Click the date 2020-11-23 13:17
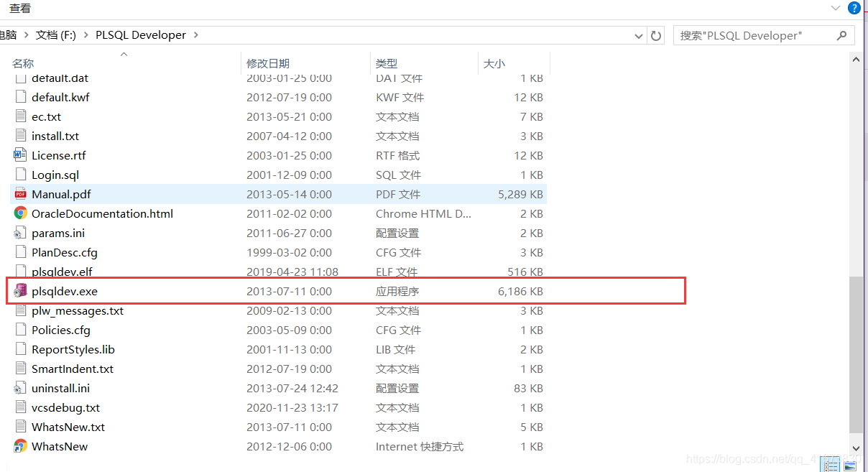The image size is (868, 472). 292,407
